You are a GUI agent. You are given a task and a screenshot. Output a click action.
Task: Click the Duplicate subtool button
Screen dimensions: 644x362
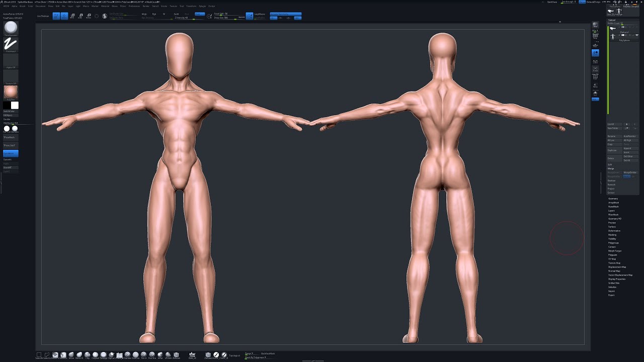coord(614,150)
